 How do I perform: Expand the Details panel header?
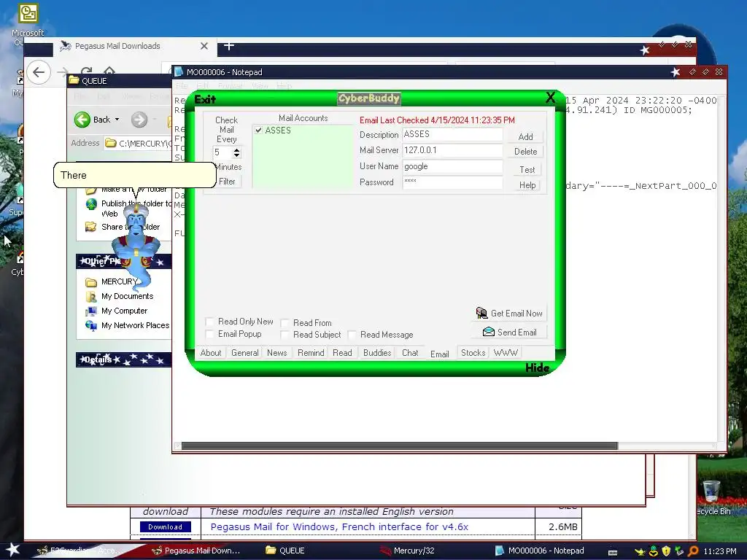(x=123, y=359)
